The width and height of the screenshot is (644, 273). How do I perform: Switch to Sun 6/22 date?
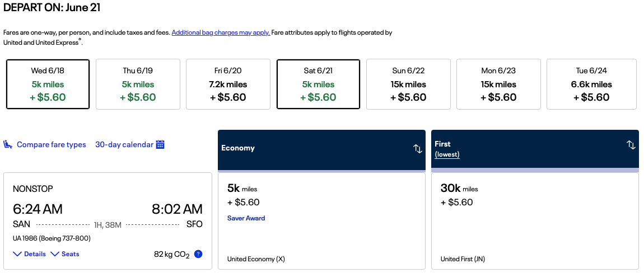tap(408, 84)
